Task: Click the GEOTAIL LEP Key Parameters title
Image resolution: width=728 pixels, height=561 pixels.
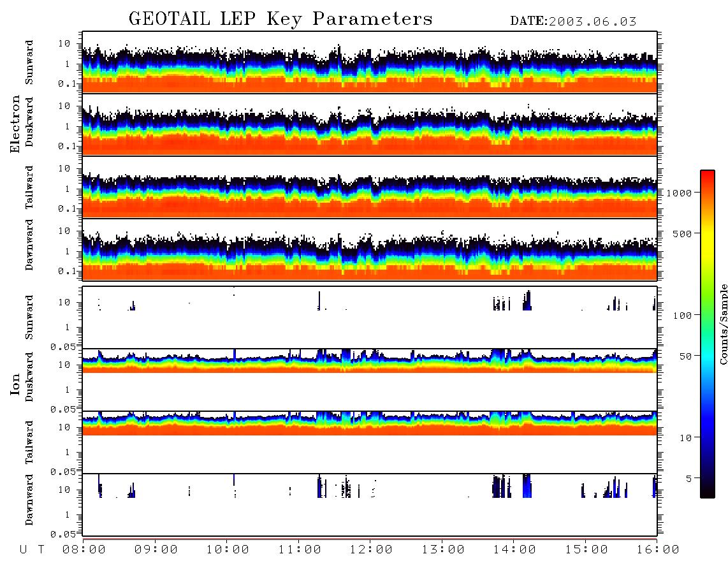Action: pos(280,19)
